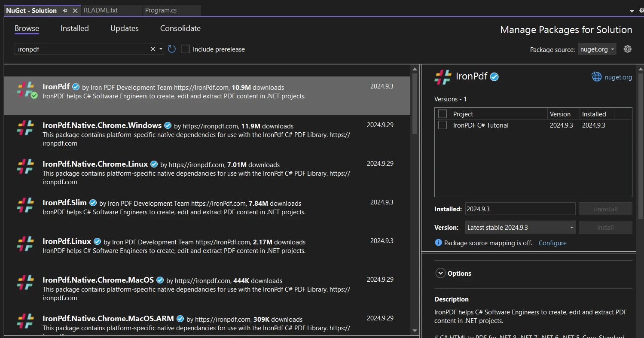The height and width of the screenshot is (338, 644).
Task: Click the IronPdf.Native.Chrome.Windows package logo
Action: pos(25,128)
